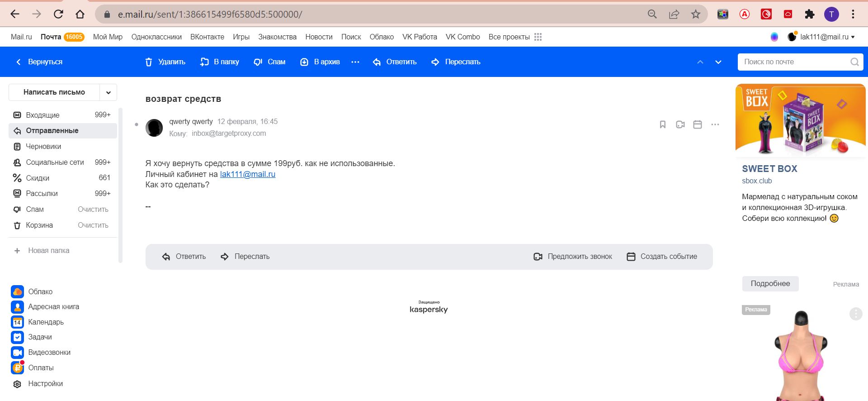Expand the Compose (Написать письмо) dropdown arrow
The image size is (868, 401).
108,92
